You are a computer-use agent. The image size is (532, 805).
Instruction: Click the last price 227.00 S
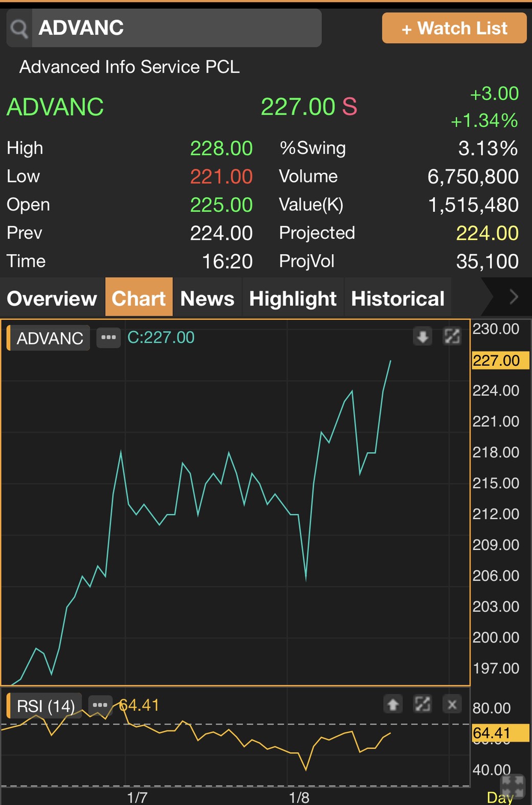309,107
